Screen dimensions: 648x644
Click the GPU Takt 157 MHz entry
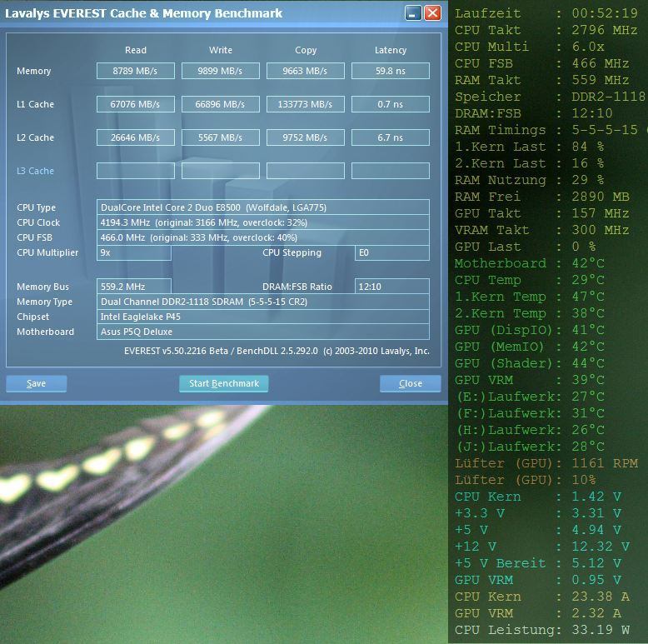click(542, 213)
